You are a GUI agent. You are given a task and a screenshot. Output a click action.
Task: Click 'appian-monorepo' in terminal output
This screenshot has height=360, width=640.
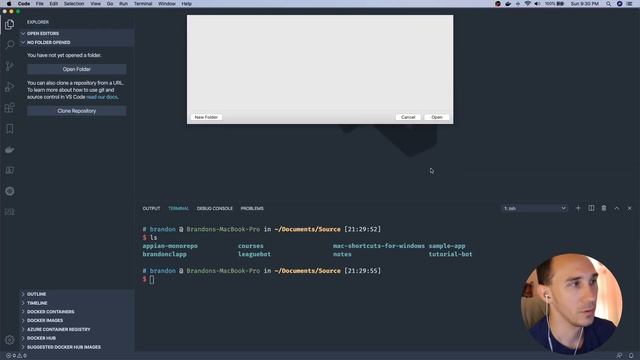pos(170,246)
